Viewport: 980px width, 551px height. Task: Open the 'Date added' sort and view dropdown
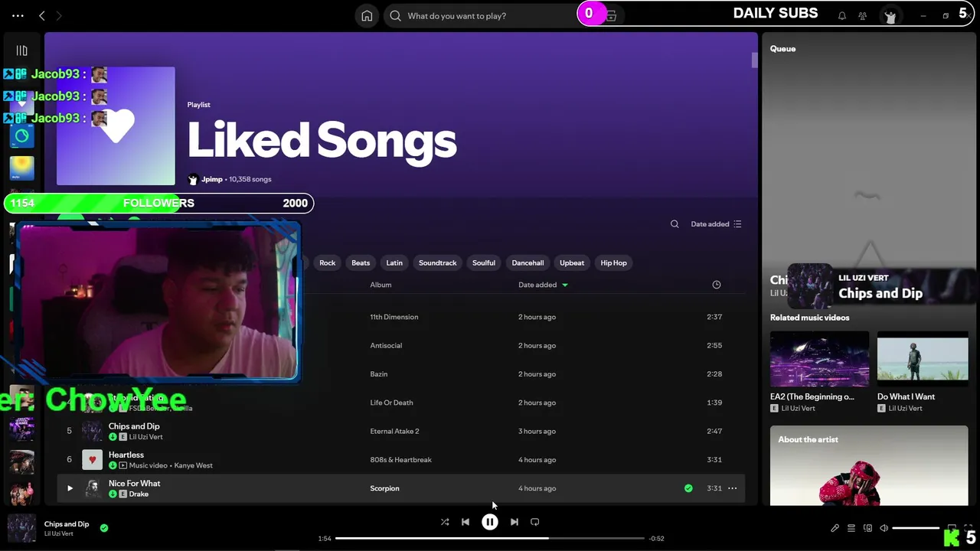[x=716, y=224]
